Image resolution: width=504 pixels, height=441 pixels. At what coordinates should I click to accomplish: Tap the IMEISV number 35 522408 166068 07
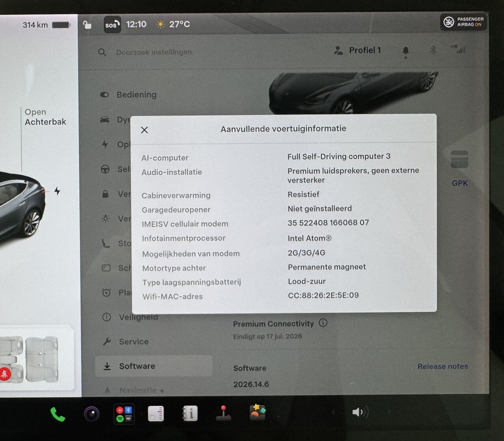click(x=328, y=223)
